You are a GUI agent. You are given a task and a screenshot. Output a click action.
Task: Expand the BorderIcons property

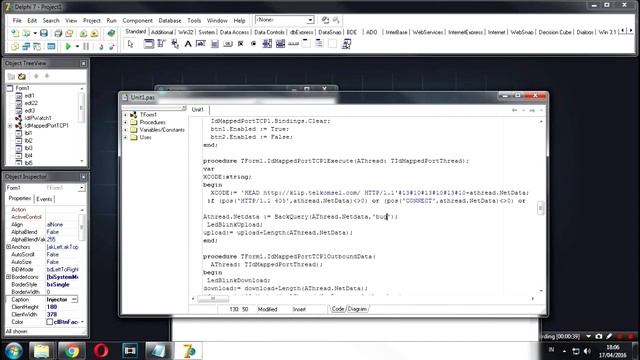pos(8,277)
